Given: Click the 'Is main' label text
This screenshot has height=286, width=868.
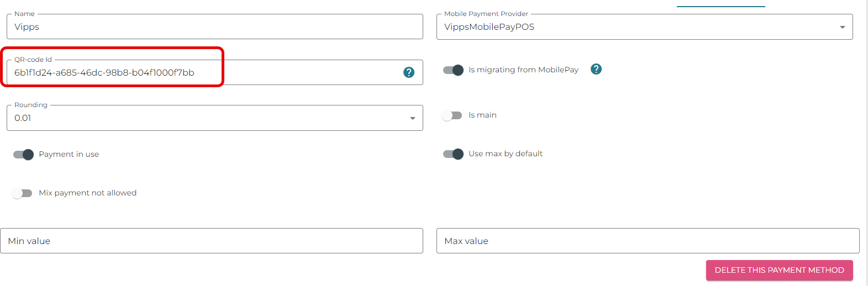Looking at the screenshot, I should click(482, 115).
